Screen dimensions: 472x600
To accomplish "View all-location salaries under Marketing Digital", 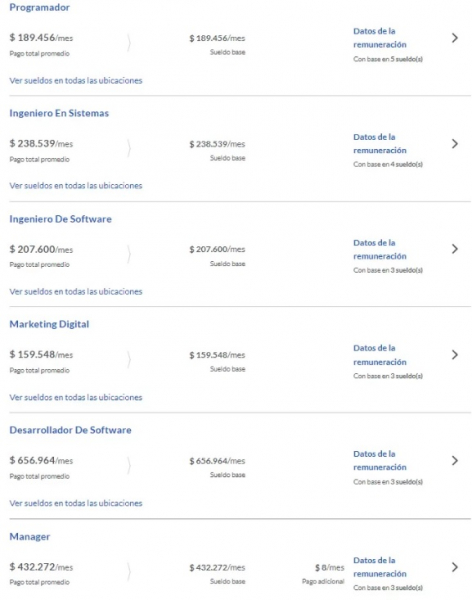I will tap(76, 397).
